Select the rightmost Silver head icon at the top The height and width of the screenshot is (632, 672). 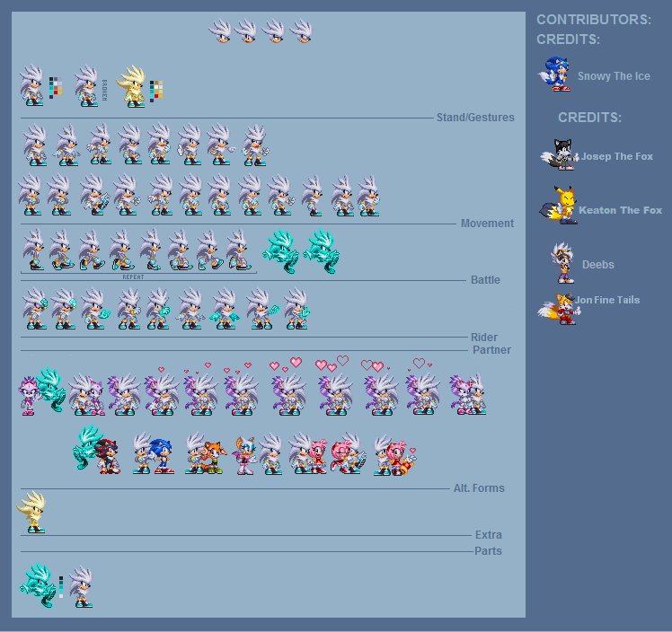point(301,31)
